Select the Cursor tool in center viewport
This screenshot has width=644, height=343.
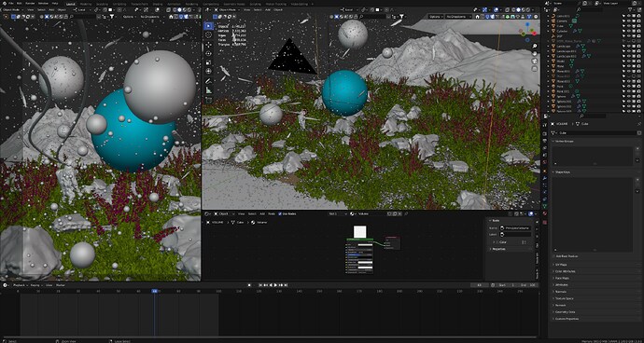(x=209, y=34)
